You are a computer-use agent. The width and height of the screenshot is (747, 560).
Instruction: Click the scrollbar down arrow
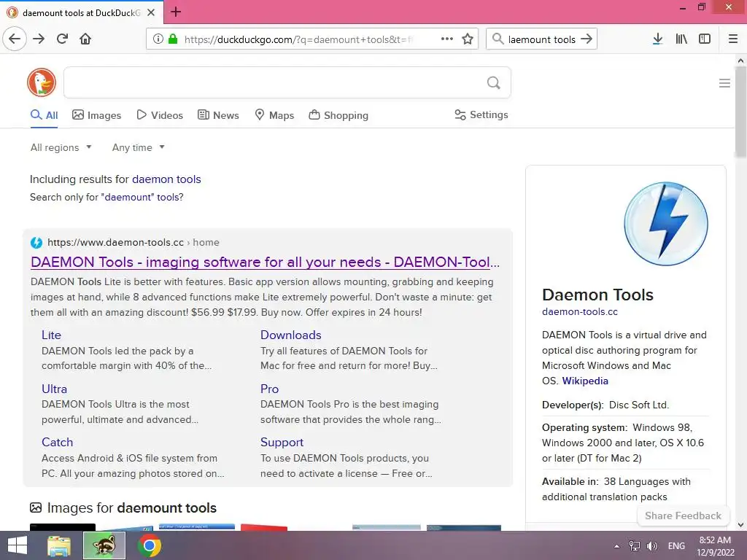click(740, 525)
